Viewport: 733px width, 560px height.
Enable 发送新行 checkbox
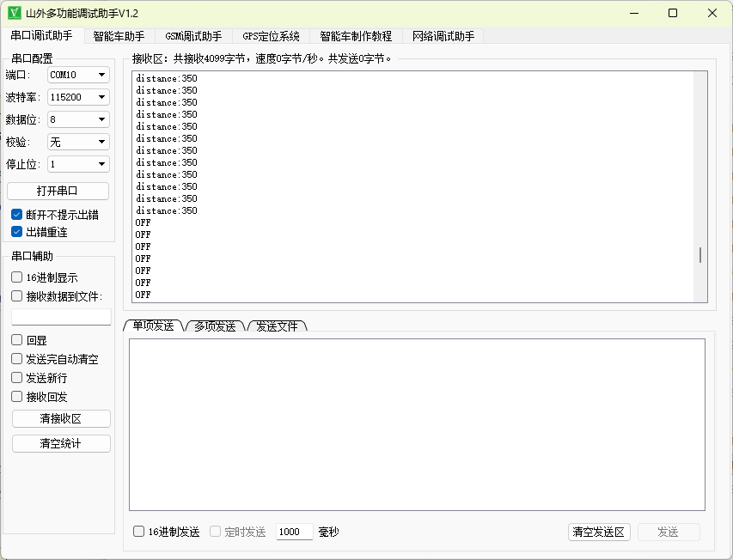(x=17, y=377)
